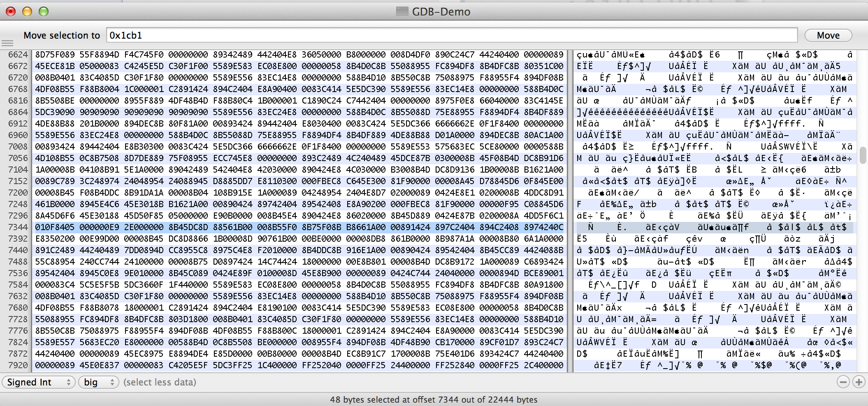Open the big endianness dropdown
This screenshot has height=406, width=868.
pyautogui.click(x=98, y=382)
